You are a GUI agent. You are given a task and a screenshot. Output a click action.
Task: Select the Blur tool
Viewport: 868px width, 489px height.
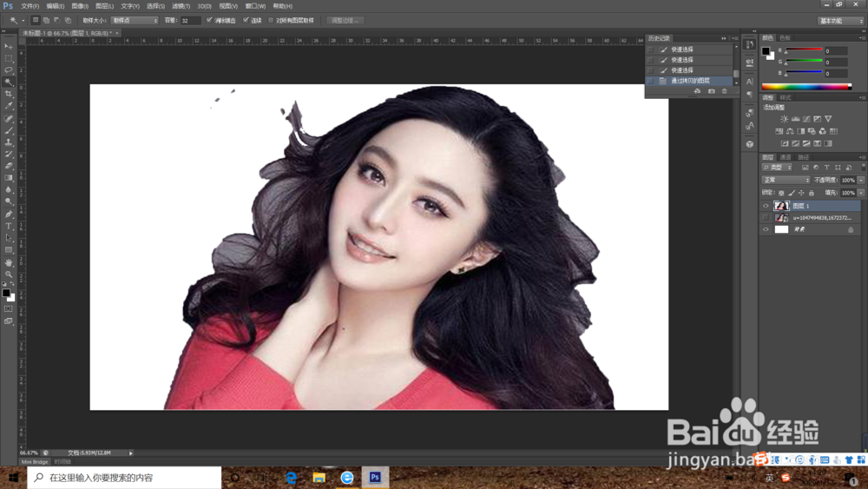coord(9,190)
